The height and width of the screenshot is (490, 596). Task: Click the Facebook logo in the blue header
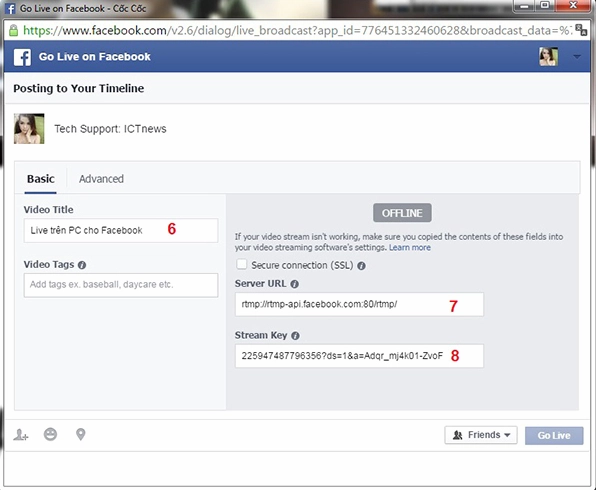(22, 57)
